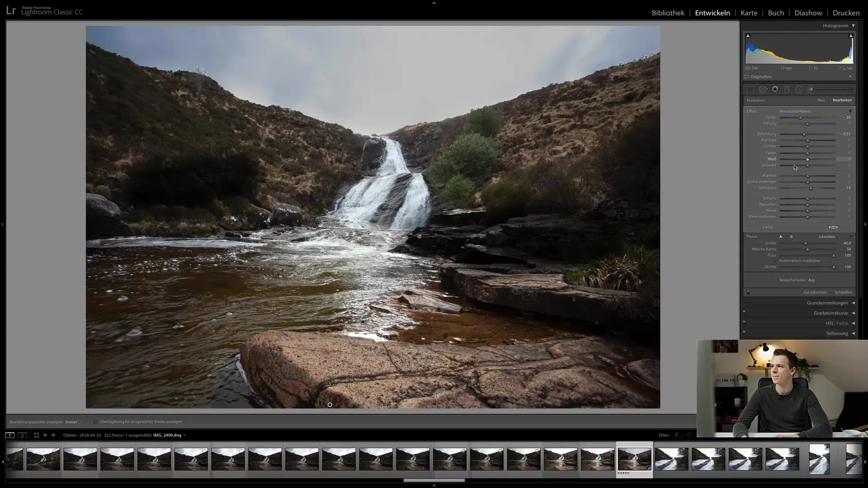
Task: Open Bearbeitungspunkte anzeigen dropdown Immer
Action: [x=74, y=422]
